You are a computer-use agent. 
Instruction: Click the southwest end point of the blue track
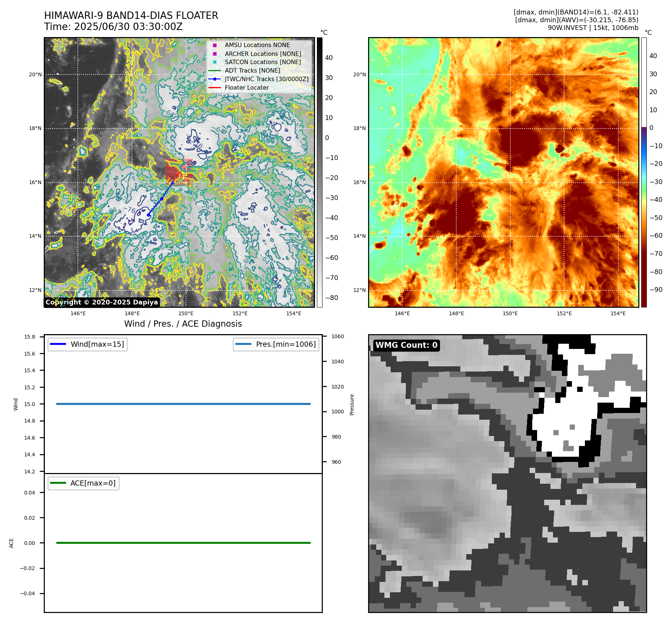(148, 215)
